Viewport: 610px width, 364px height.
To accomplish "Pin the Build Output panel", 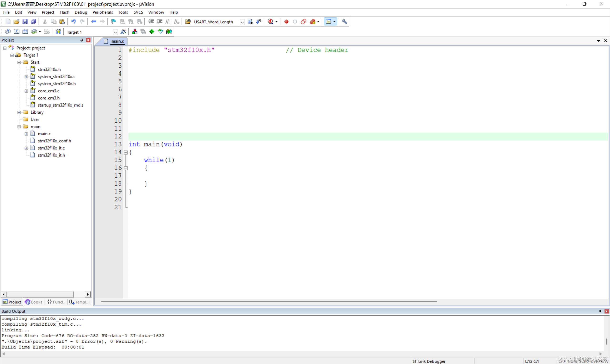I will pyautogui.click(x=600, y=311).
